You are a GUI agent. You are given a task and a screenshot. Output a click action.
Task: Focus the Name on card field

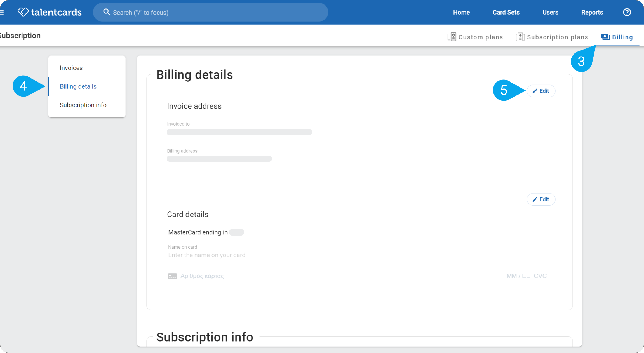click(359, 255)
